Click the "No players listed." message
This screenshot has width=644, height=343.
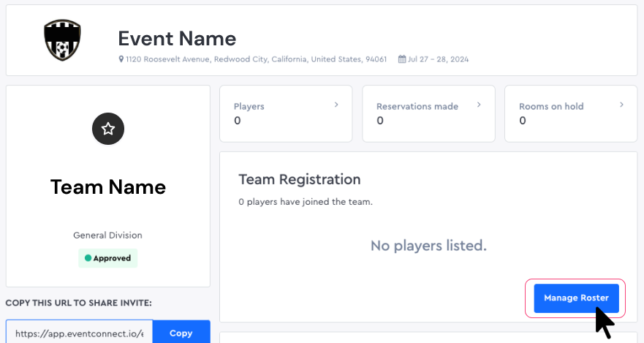pyautogui.click(x=428, y=246)
